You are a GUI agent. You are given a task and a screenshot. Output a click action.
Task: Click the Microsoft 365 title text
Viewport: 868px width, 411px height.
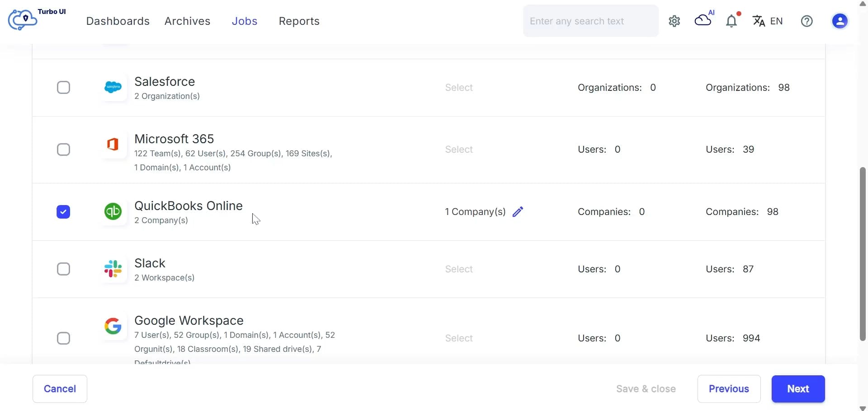point(174,139)
